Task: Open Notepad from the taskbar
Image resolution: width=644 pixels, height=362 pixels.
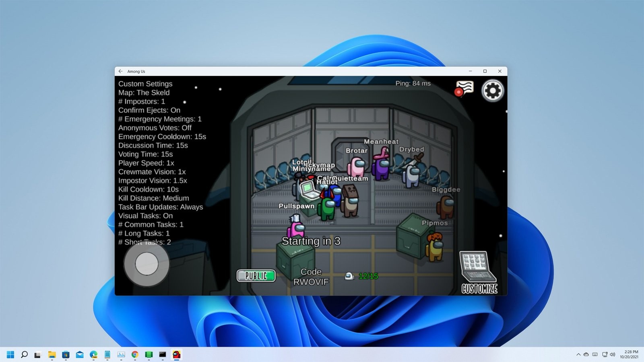Action: click(x=107, y=354)
